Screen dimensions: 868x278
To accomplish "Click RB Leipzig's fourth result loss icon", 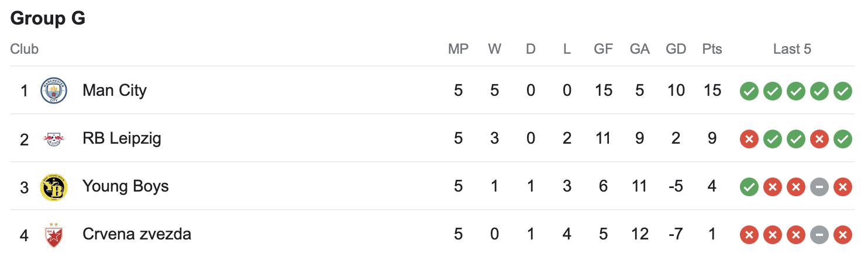I will 819,139.
